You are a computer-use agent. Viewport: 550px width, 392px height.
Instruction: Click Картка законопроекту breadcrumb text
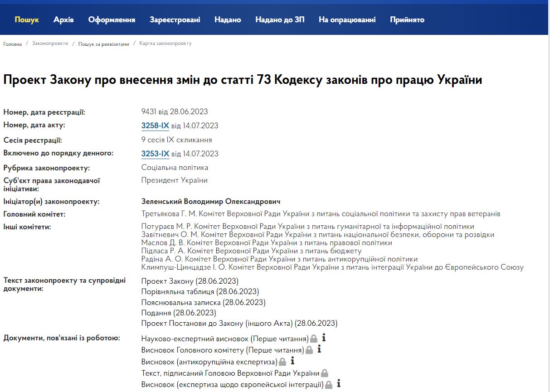165,44
